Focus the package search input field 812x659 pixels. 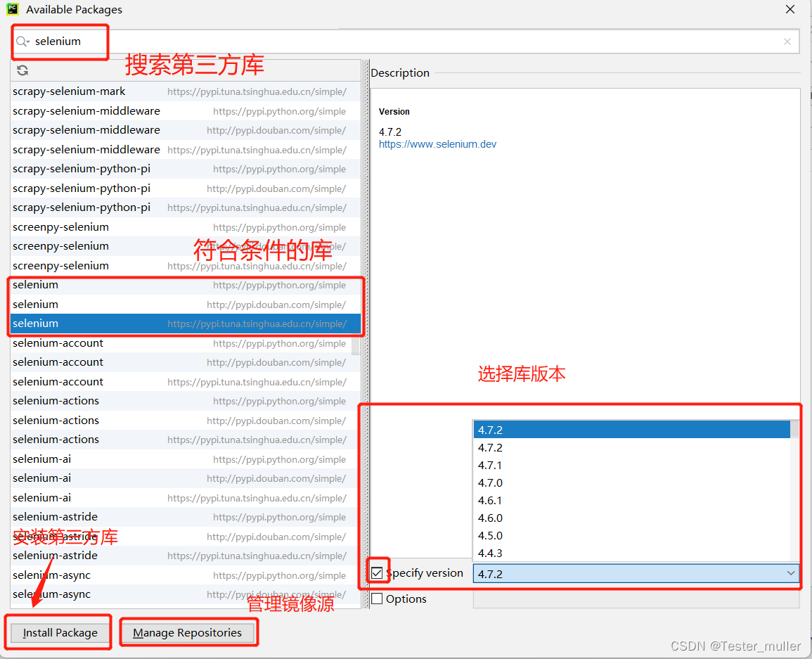406,41
